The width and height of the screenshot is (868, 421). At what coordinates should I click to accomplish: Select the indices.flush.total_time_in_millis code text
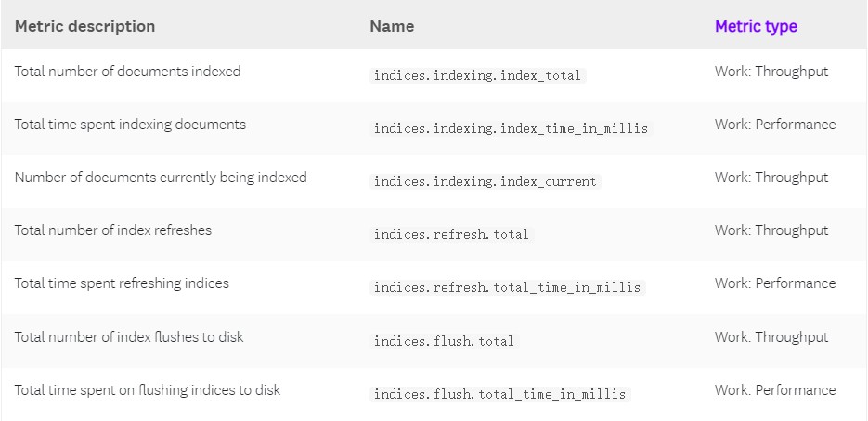(x=499, y=394)
